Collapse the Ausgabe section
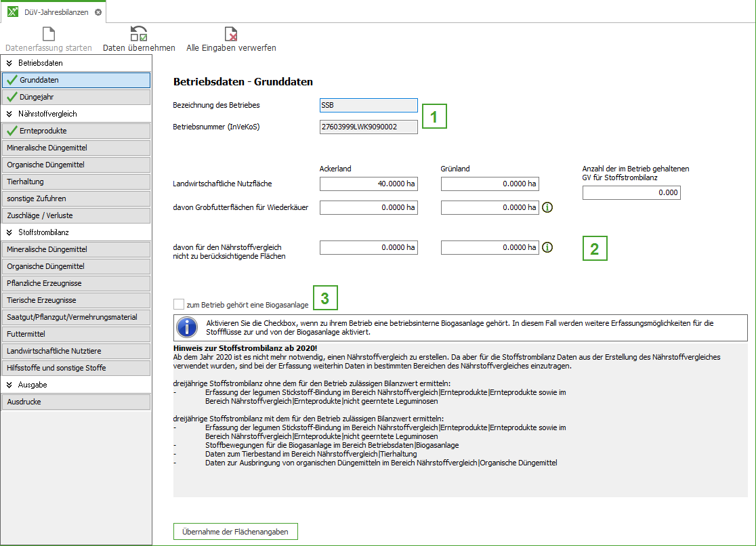 point(9,385)
